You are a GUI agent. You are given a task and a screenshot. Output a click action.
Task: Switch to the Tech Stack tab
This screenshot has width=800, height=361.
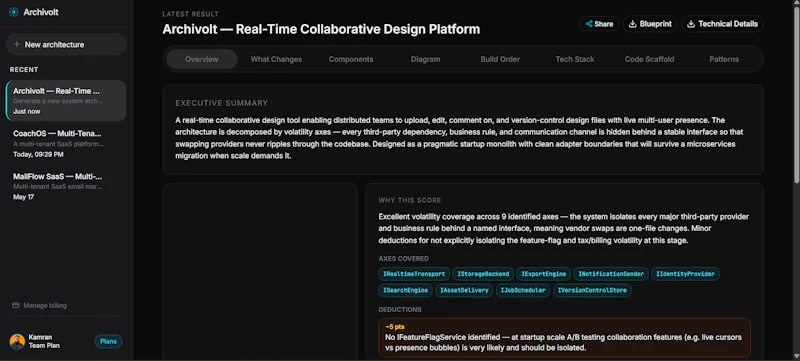(x=574, y=59)
